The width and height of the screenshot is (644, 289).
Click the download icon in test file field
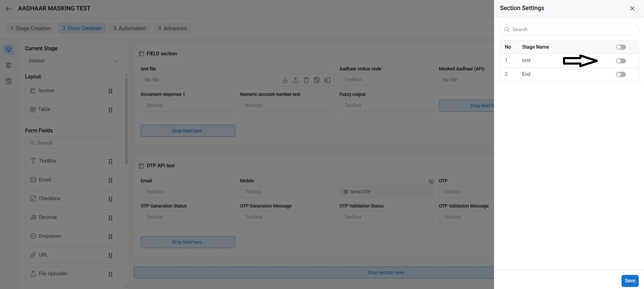(285, 80)
